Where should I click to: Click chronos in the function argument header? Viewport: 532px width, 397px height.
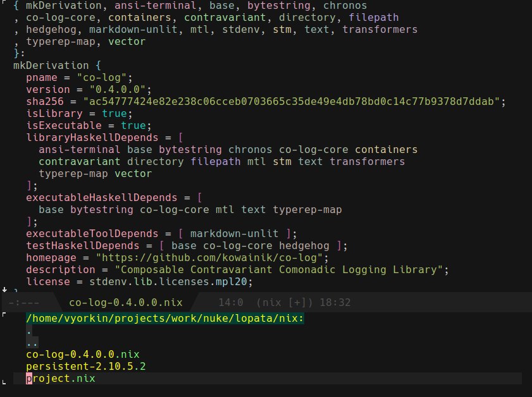pyautogui.click(x=345, y=6)
